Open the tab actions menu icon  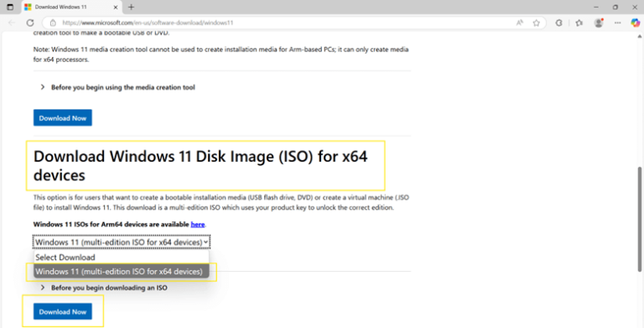[10, 7]
